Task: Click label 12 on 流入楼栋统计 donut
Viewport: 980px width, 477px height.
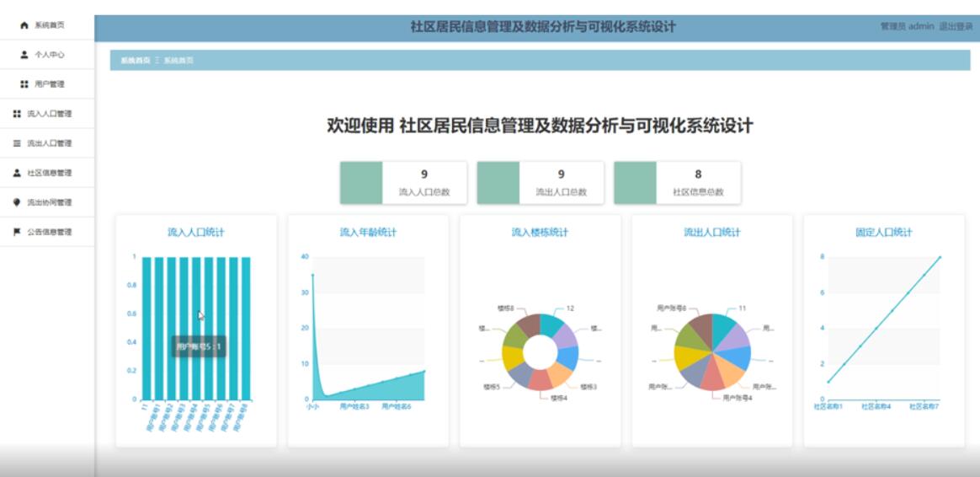Action: click(570, 308)
